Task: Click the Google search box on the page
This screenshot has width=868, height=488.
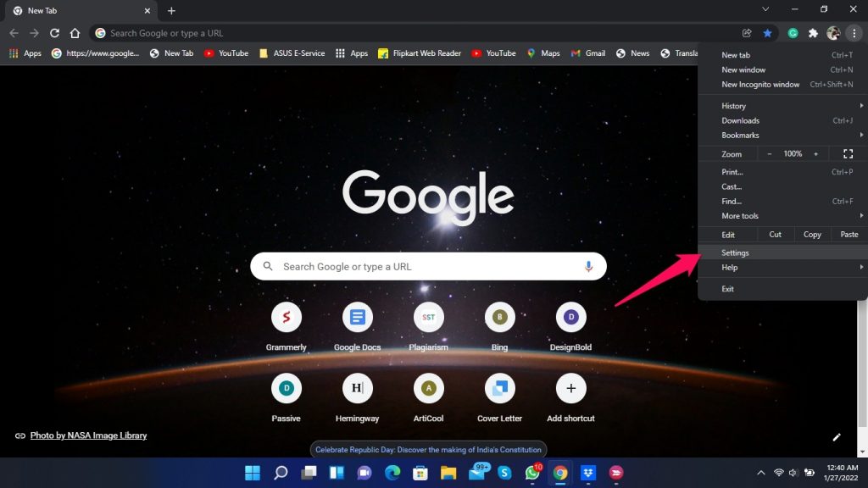Action: click(x=428, y=266)
